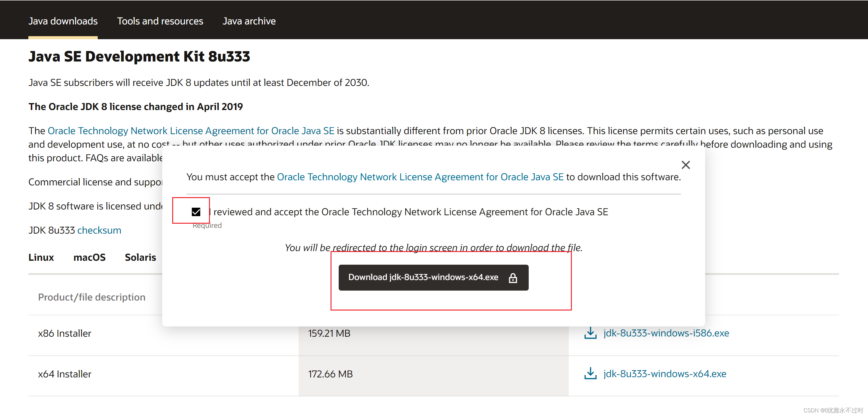Select the Linux platform tab
Viewport: 868px width, 416px height.
click(x=41, y=257)
